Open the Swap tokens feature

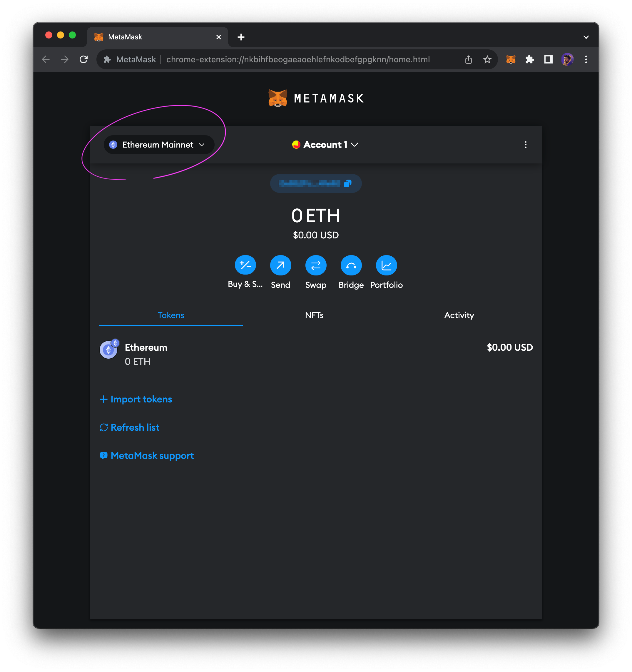pos(316,266)
